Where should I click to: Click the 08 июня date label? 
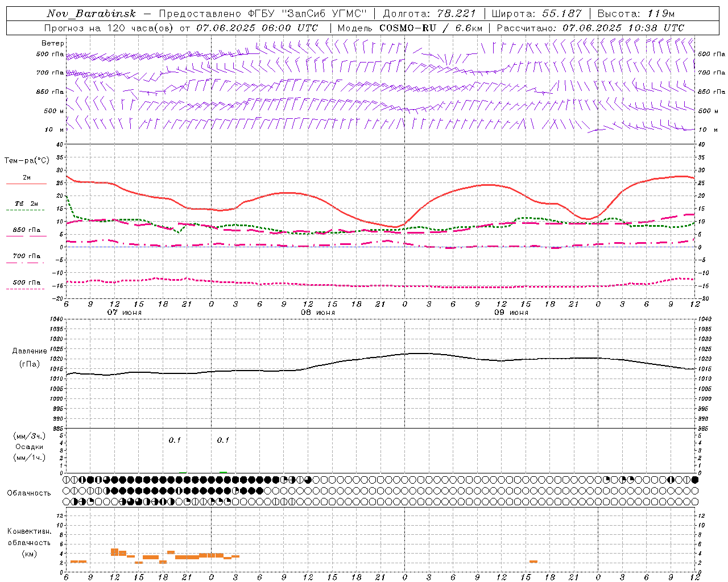coord(317,313)
